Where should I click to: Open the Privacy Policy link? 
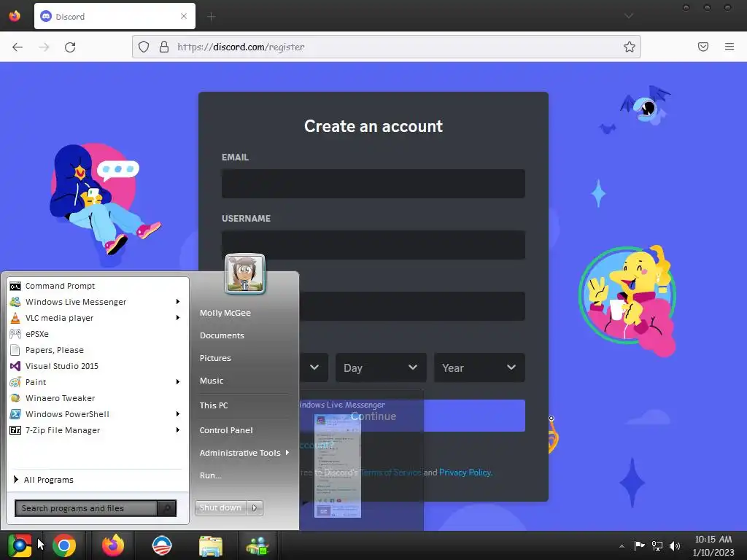[x=465, y=472]
